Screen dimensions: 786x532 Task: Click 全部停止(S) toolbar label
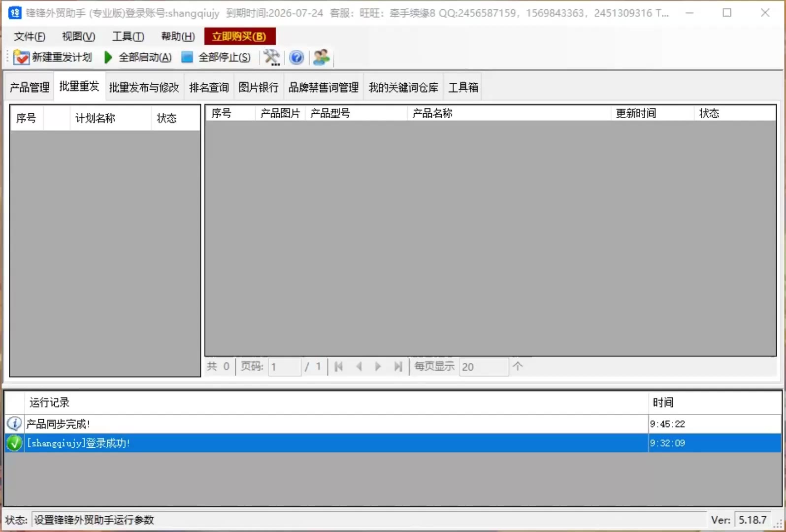(225, 58)
